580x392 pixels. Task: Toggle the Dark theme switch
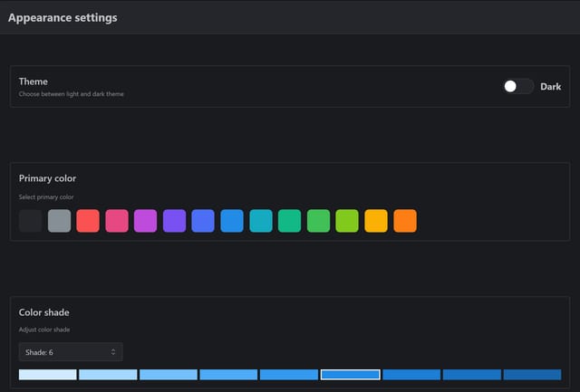(518, 86)
